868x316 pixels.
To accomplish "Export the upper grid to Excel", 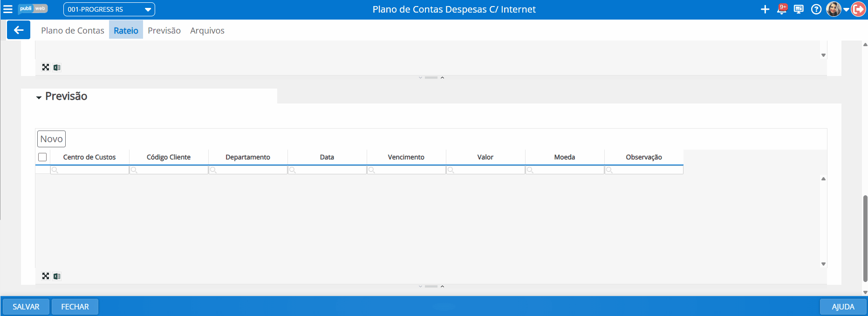I will 57,68.
